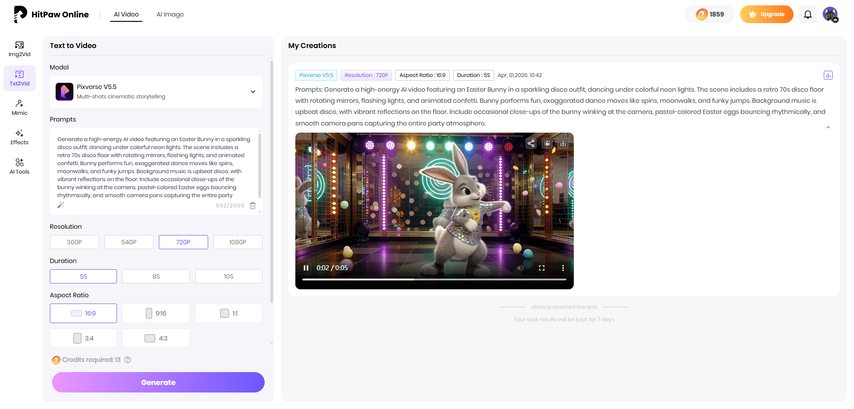Click the 'Text to Video' heading

73,46
